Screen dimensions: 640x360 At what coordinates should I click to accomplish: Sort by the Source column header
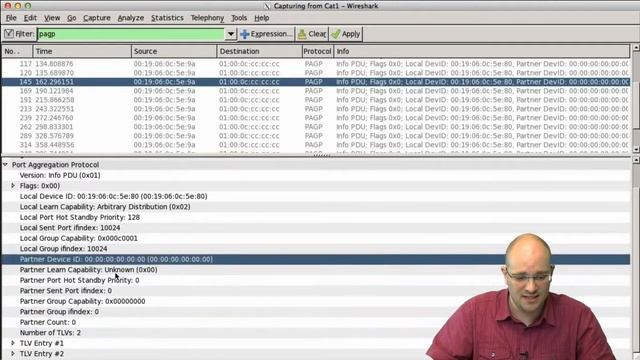tap(174, 51)
